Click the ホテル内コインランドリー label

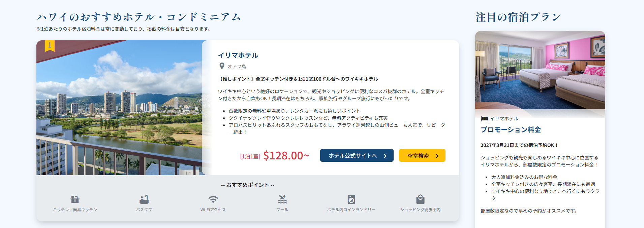pyautogui.click(x=351, y=210)
